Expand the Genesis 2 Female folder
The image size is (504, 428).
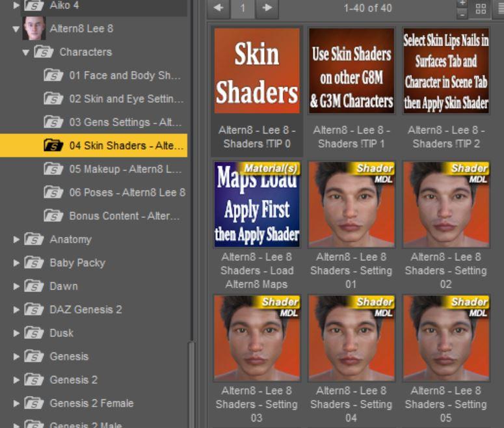click(x=16, y=403)
